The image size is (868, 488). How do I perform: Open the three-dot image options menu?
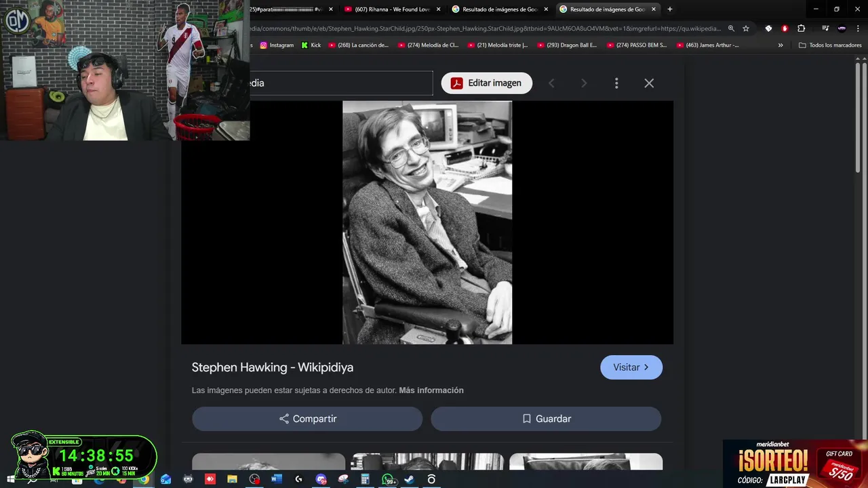(x=616, y=83)
